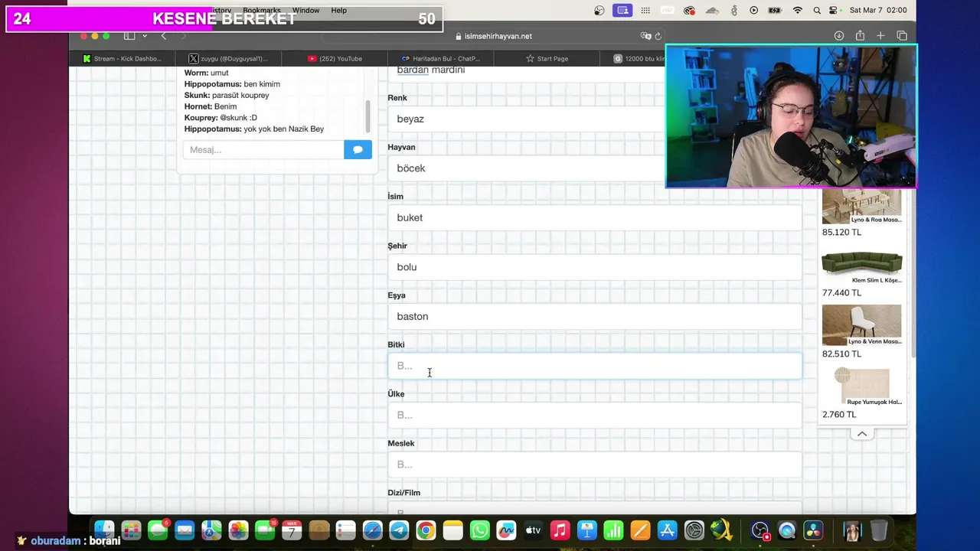
Task: Open Numbers from the Dock
Action: pos(613,530)
